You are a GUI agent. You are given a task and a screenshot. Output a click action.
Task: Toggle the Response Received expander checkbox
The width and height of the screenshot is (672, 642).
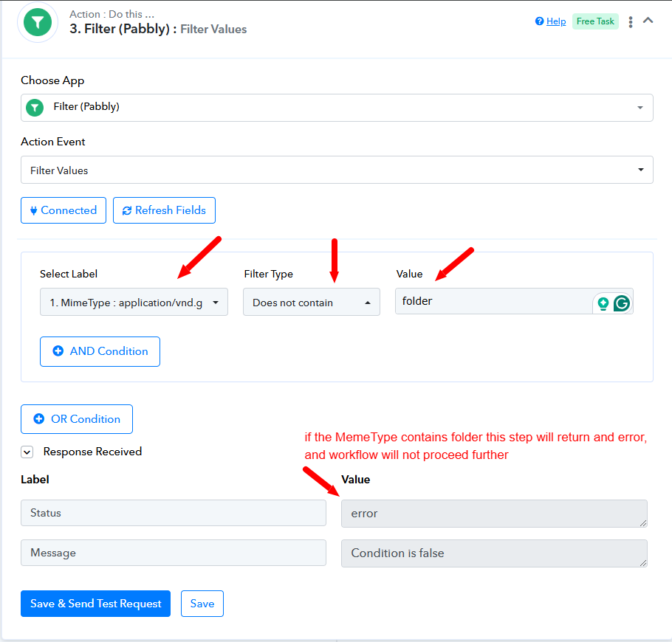[x=27, y=452]
